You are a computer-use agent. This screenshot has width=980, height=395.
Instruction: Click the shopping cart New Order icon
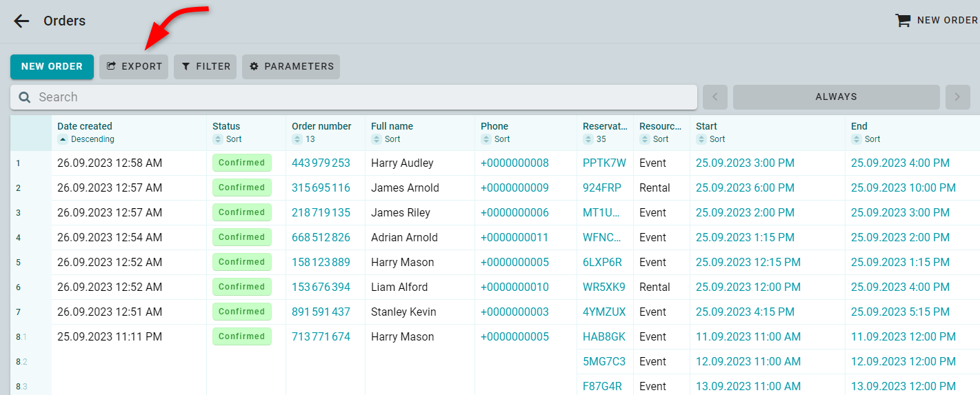point(903,20)
